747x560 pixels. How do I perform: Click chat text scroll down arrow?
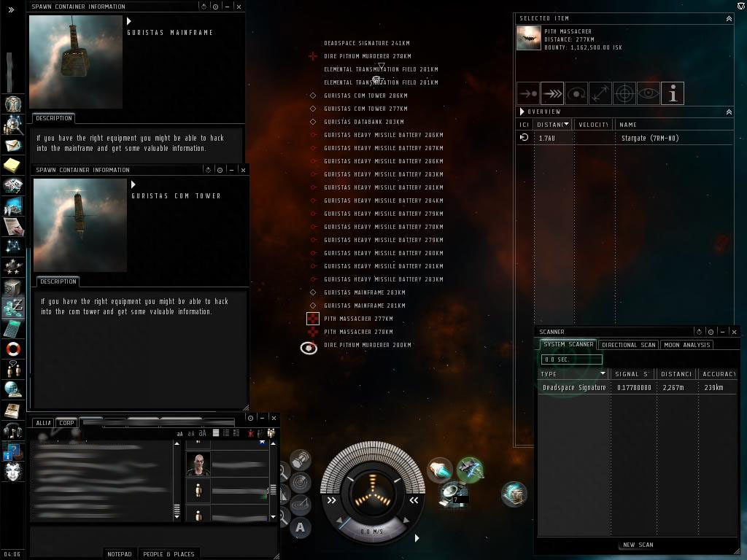pos(177,516)
